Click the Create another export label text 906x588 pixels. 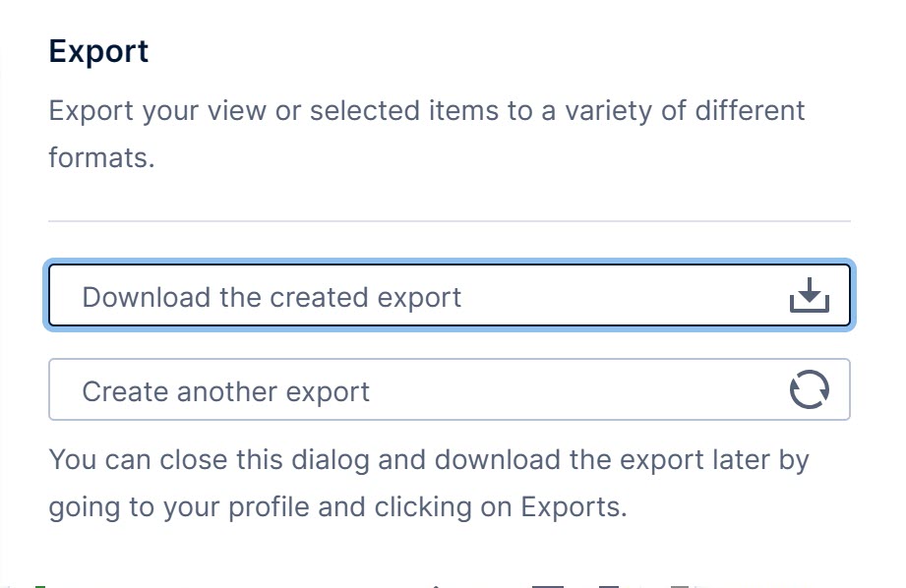coord(225,389)
